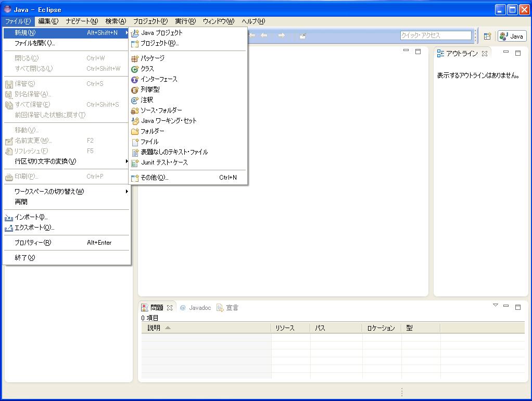Open the ヘルプ(H) menu

pyautogui.click(x=253, y=21)
